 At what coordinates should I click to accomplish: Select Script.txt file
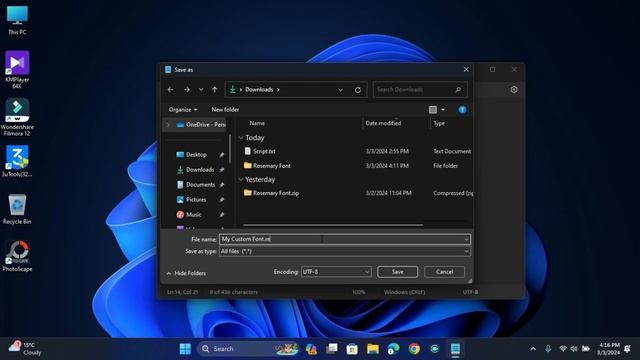click(264, 151)
